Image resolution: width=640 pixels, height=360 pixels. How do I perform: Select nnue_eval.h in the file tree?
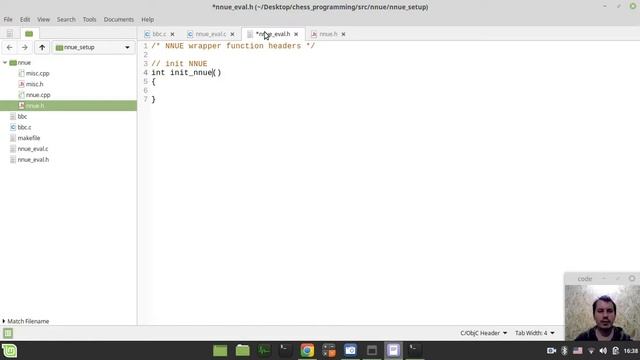(x=33, y=160)
